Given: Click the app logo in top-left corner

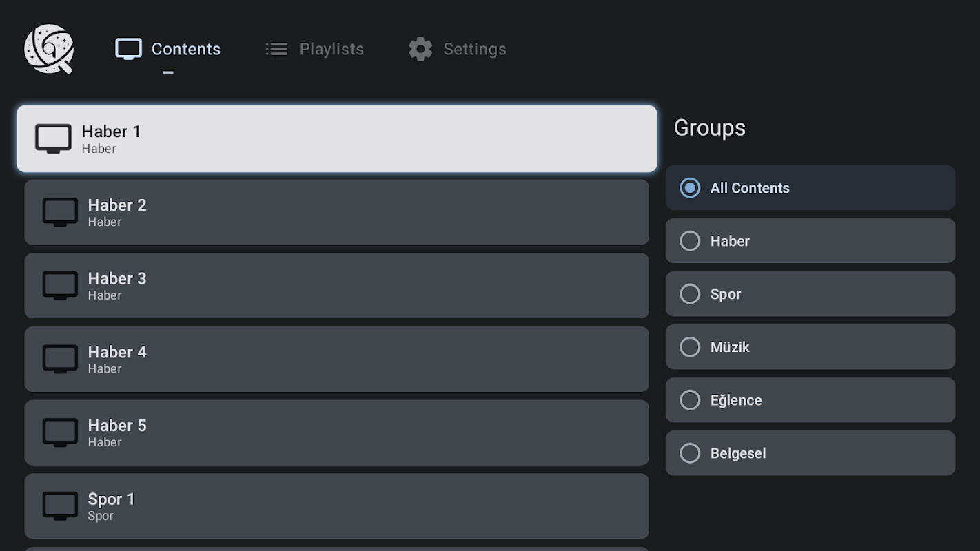Looking at the screenshot, I should (48, 49).
